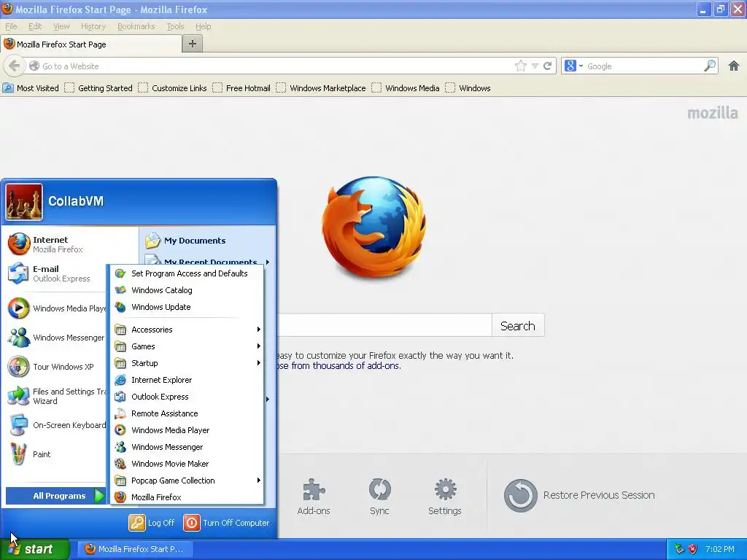Viewport: 747px width, 560px height.
Task: Click the Search button on start page
Action: pos(518,326)
